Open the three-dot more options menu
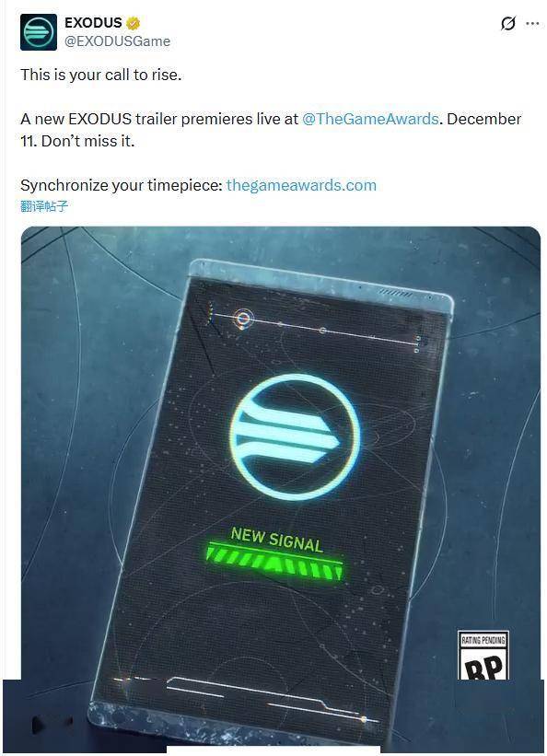 (532, 23)
